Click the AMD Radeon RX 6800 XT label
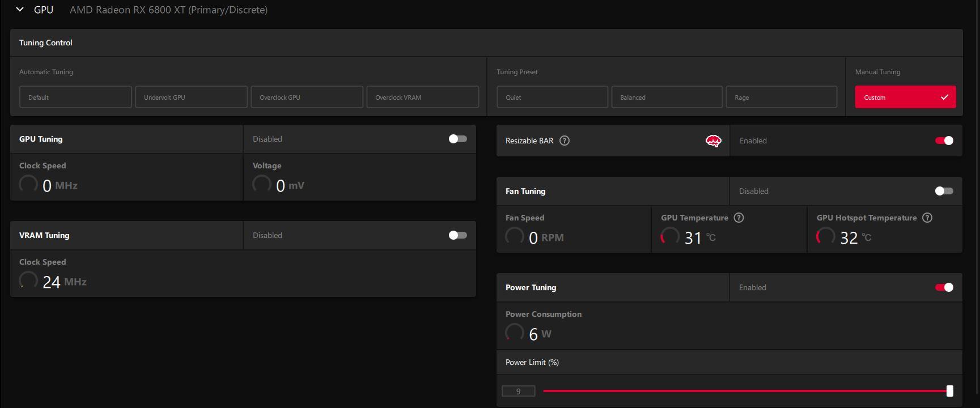Image resolution: width=980 pixels, height=408 pixels. (168, 10)
